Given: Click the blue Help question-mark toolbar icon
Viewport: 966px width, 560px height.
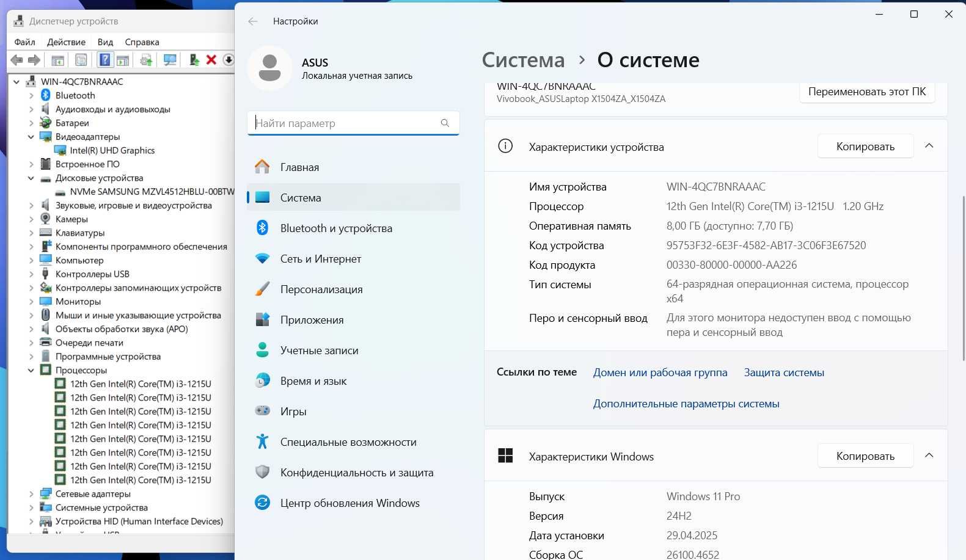Looking at the screenshot, I should coord(105,60).
